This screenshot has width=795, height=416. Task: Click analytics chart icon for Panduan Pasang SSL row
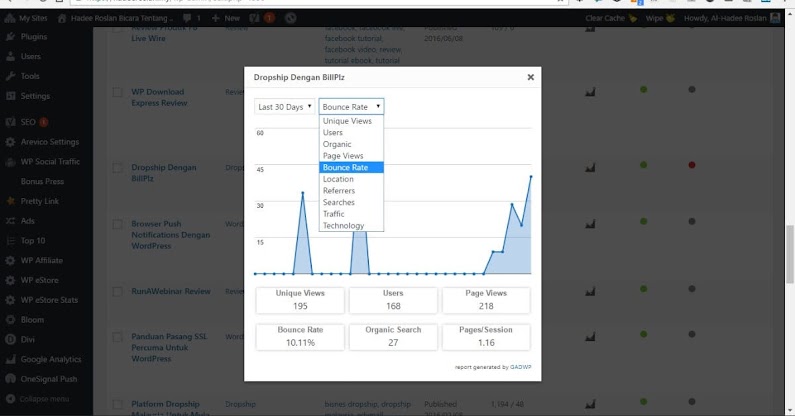pyautogui.click(x=590, y=336)
